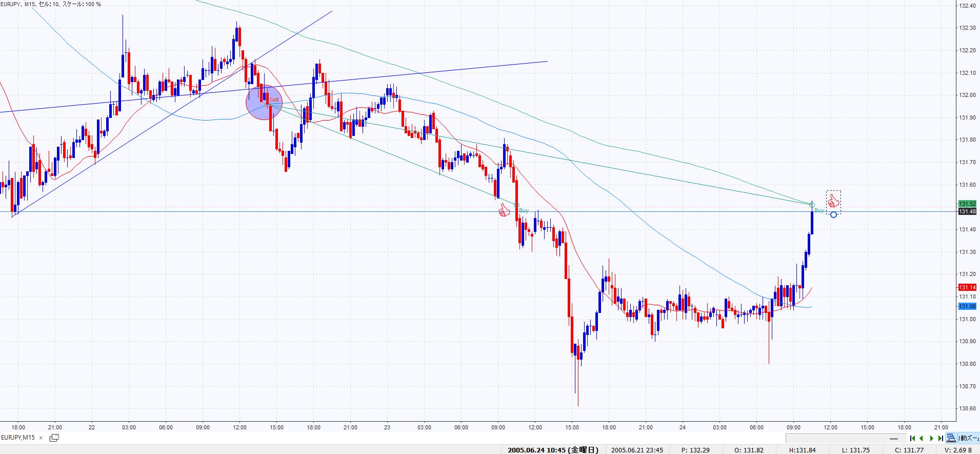Step forward one bar with green arrow
Viewport: 980px width, 454px height.
pyautogui.click(x=931, y=438)
